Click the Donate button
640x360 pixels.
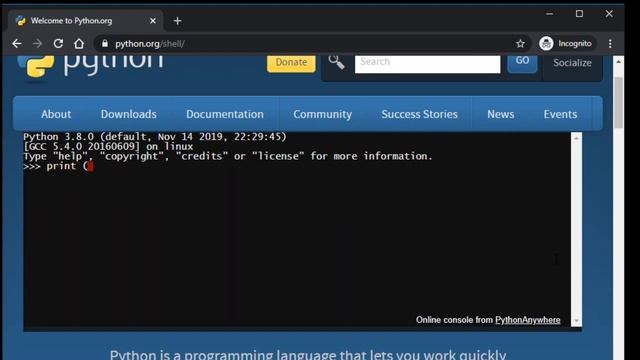pyautogui.click(x=291, y=63)
